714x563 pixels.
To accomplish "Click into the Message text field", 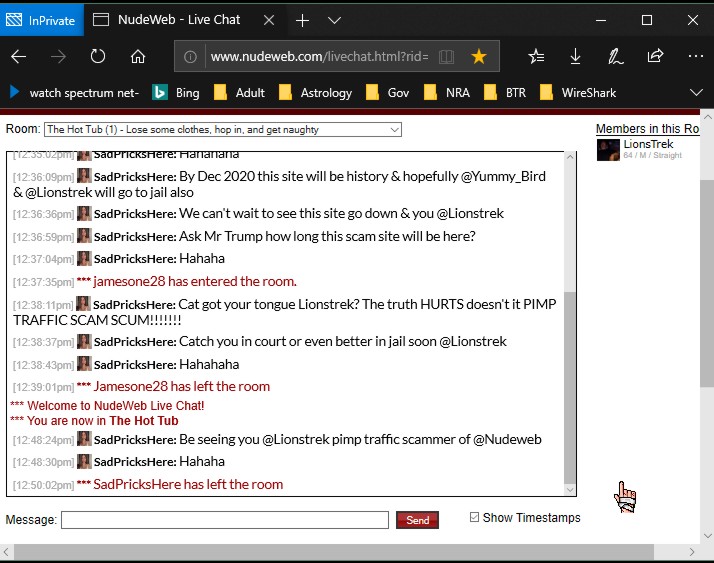I will click(x=225, y=520).
